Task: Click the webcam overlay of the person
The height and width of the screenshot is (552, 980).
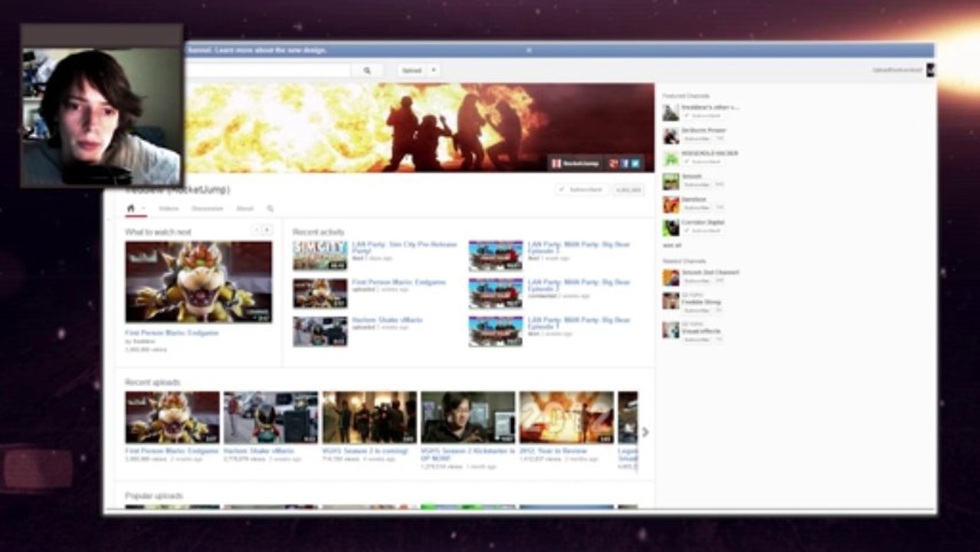Action: click(101, 105)
